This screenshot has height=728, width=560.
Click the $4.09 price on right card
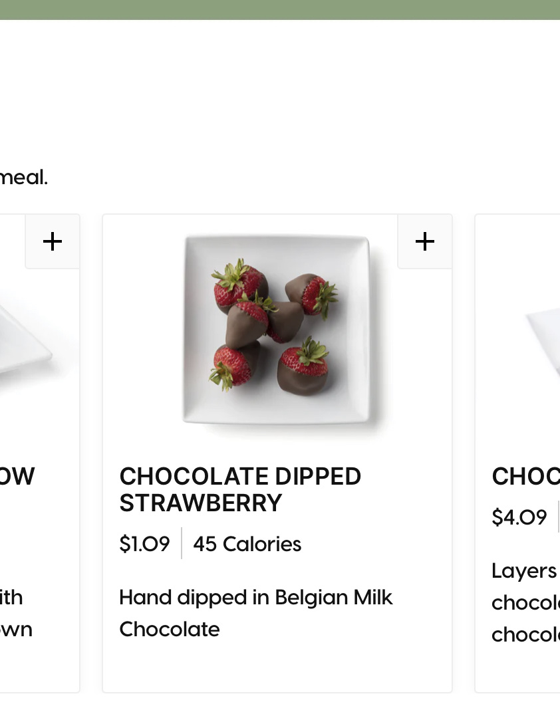pyautogui.click(x=519, y=517)
